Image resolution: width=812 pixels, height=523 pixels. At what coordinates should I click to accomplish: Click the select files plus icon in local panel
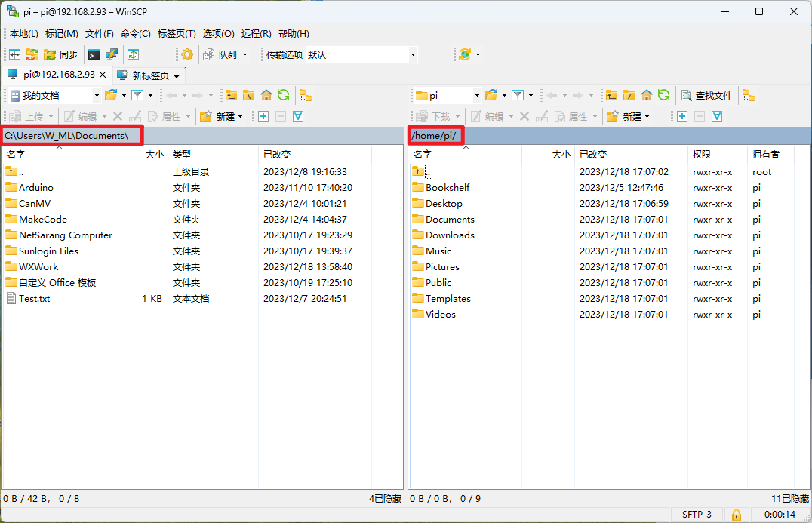[x=263, y=116]
